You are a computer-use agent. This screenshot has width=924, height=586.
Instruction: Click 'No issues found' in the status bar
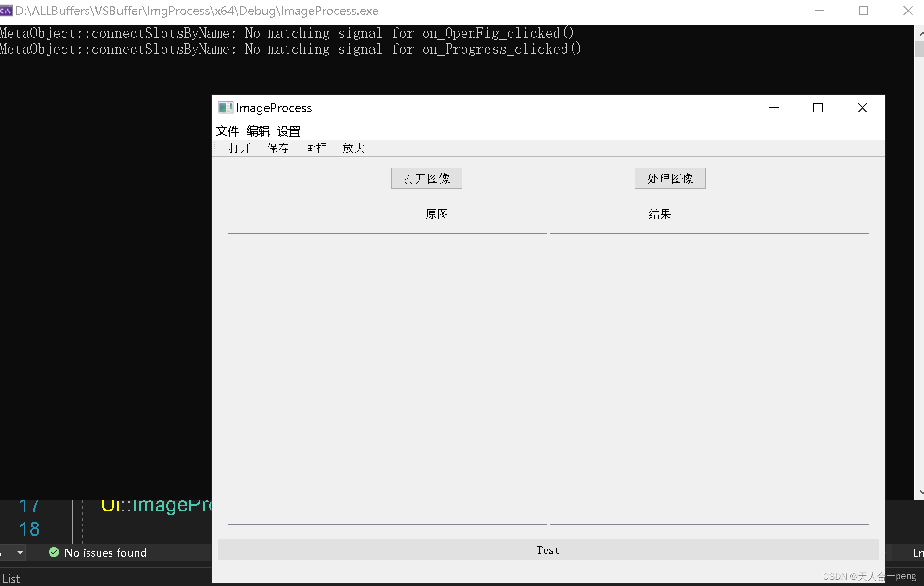point(106,552)
